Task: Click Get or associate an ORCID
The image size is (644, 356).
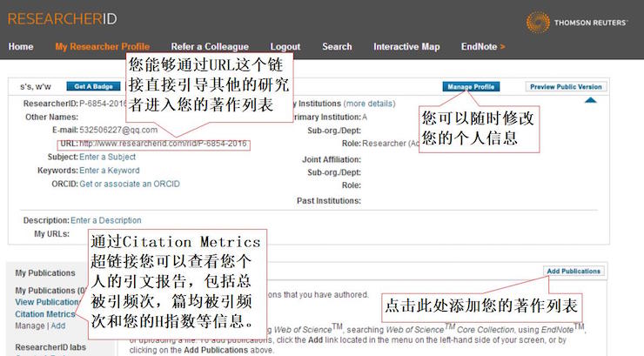Action: coord(130,184)
